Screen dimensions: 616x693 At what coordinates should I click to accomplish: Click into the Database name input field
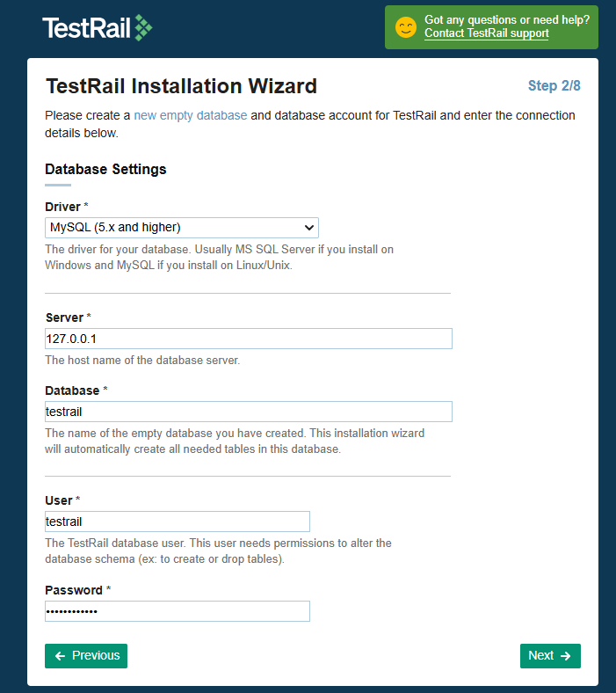click(248, 412)
